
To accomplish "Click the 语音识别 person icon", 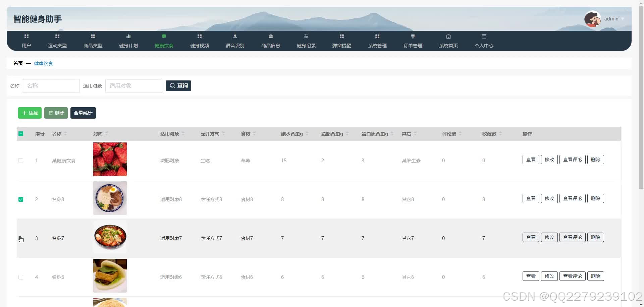I will click(235, 36).
